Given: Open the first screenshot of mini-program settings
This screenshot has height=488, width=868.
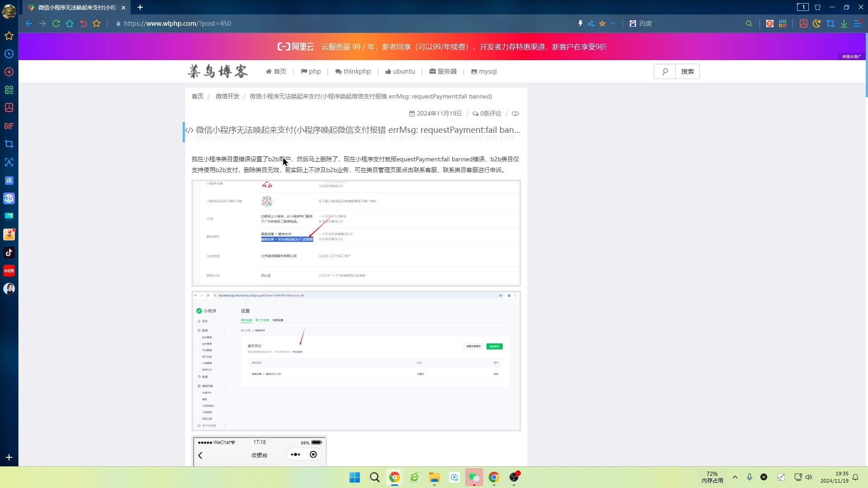Looking at the screenshot, I should pyautogui.click(x=356, y=233).
